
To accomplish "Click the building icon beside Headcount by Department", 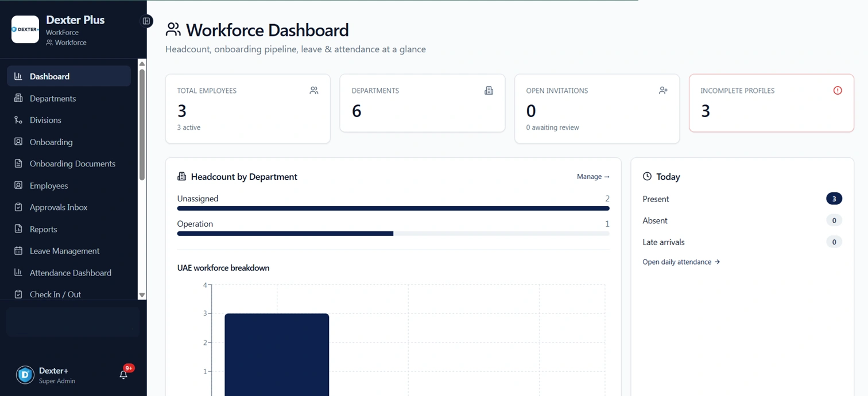I will [182, 177].
